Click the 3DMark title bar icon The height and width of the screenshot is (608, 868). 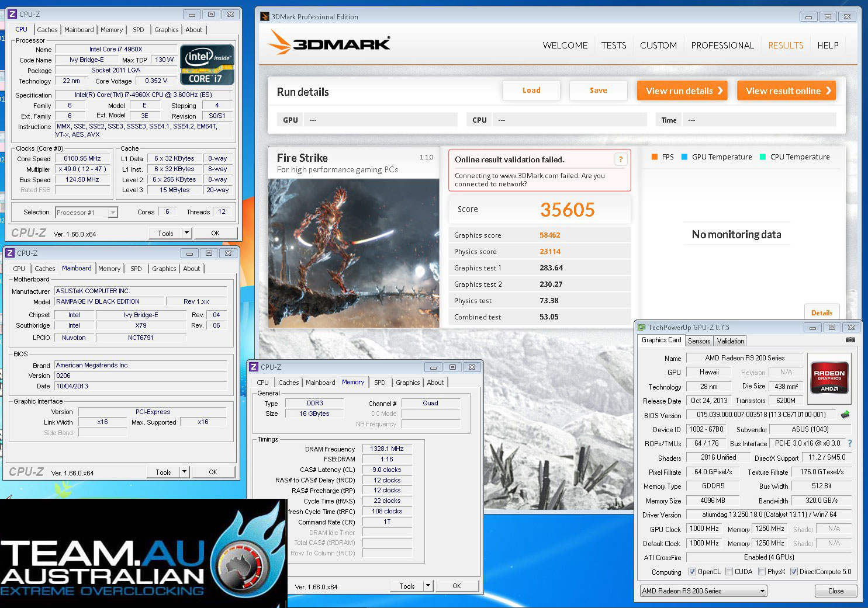point(265,16)
